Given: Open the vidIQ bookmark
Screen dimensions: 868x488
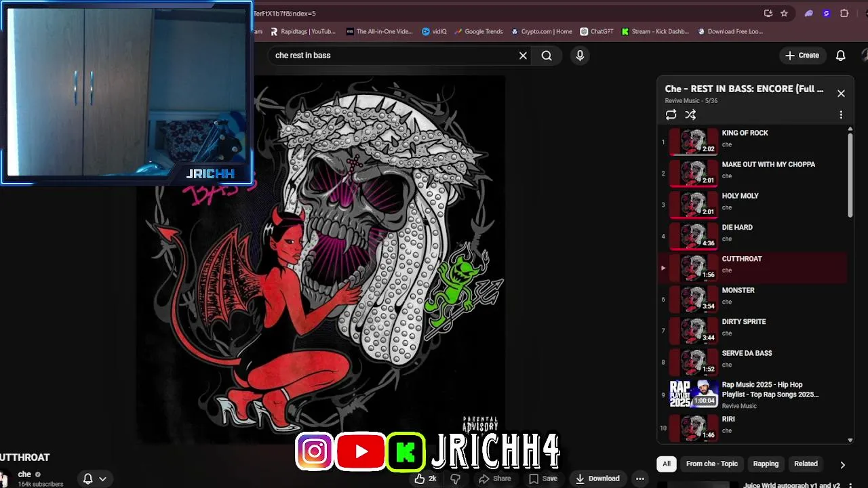Looking at the screenshot, I should 434,31.
